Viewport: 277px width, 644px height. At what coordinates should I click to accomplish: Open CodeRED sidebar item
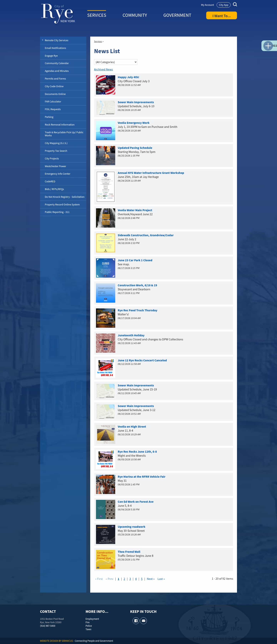click(63, 182)
